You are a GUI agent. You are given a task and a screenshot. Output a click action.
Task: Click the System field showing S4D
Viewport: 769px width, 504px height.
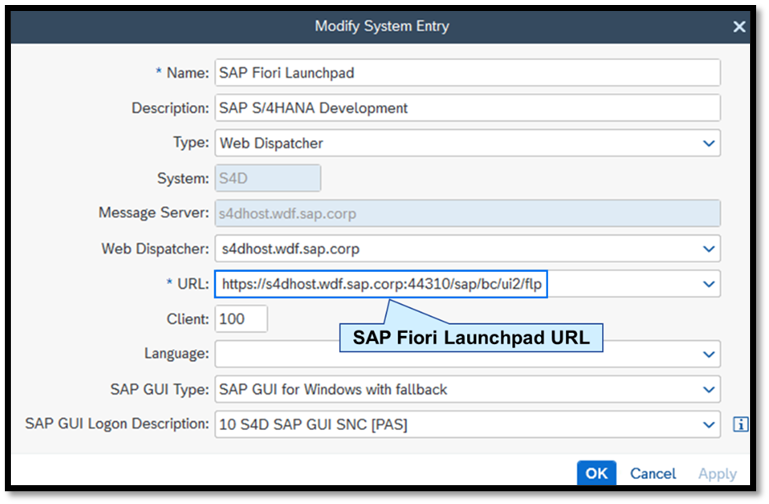[x=267, y=178]
